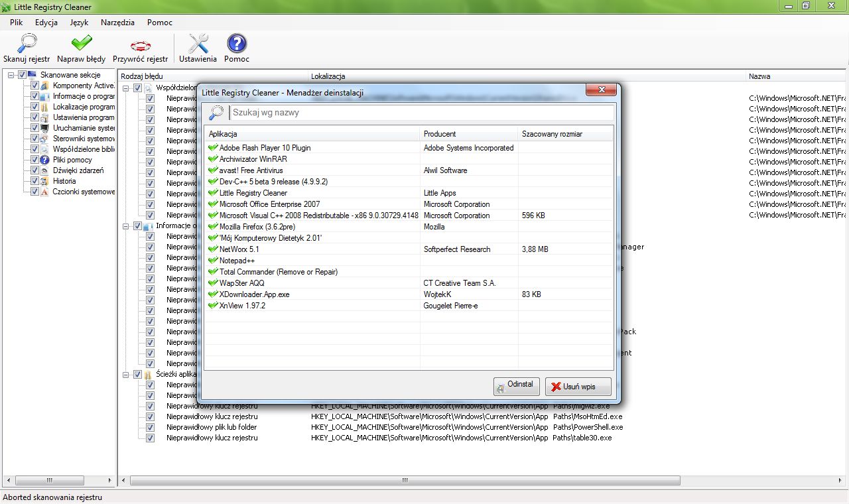Select the 'Mój Komputerowy Dietetyk 2.01' row
Viewport: 849px width, 504px height.
(409, 238)
